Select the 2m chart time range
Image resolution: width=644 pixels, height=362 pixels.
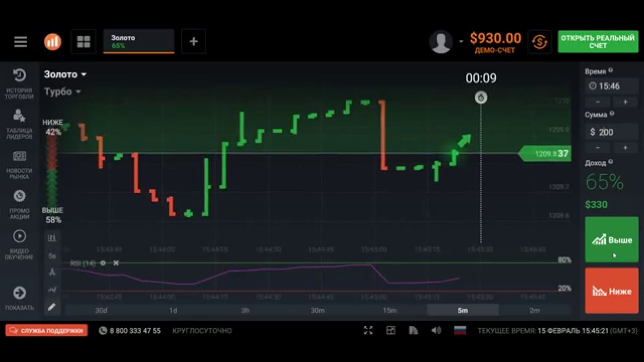(535, 310)
